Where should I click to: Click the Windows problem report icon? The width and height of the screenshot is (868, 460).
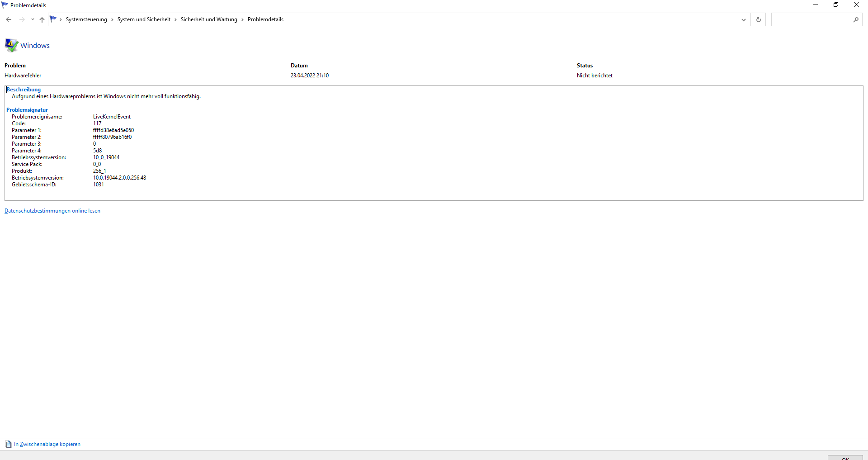click(x=11, y=45)
